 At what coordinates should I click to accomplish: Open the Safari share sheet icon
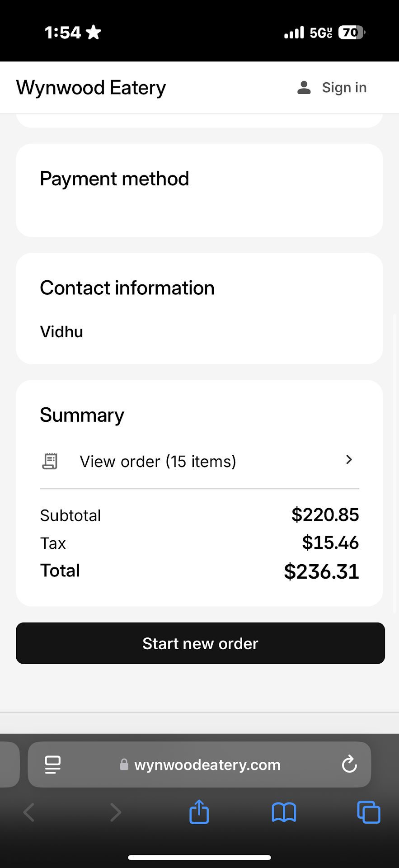pos(199,812)
